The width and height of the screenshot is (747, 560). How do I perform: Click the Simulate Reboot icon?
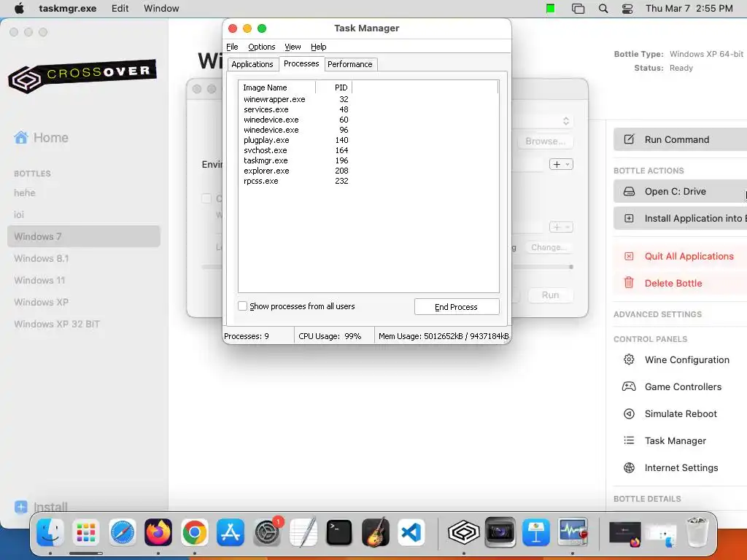tap(629, 413)
